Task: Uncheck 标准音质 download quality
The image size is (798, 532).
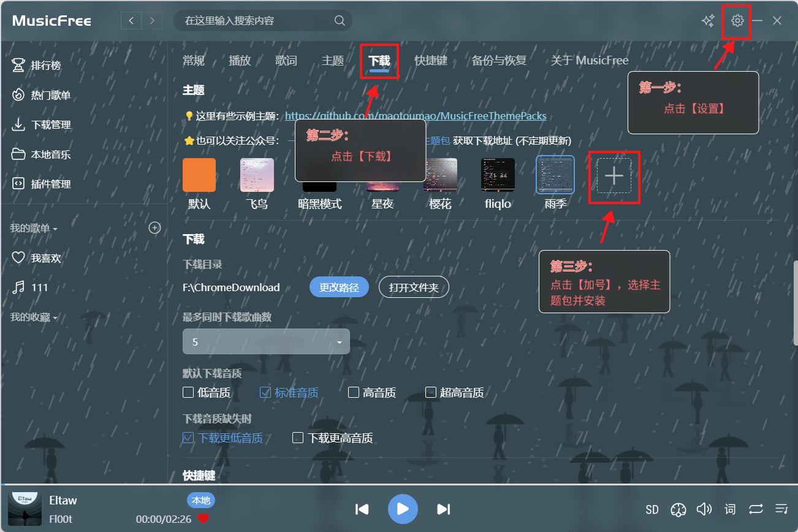Action: point(289,392)
